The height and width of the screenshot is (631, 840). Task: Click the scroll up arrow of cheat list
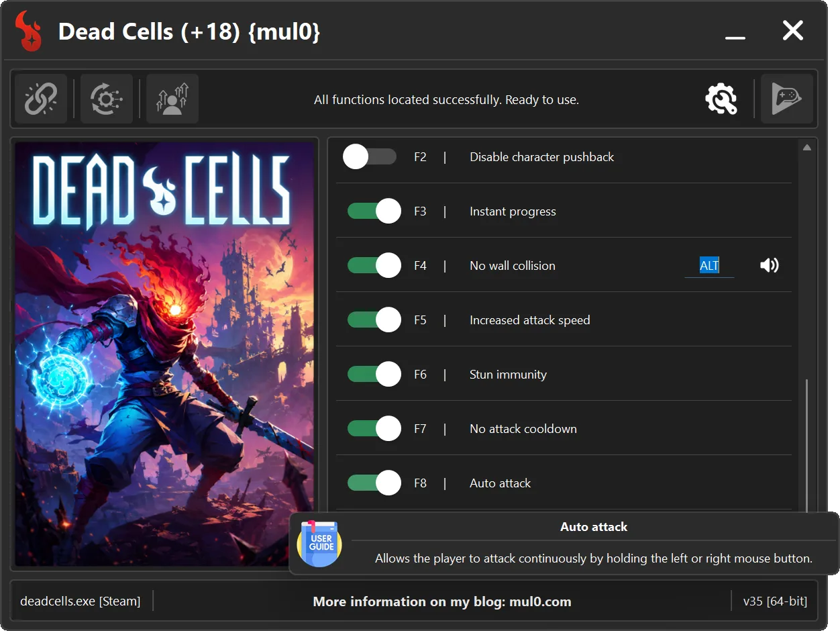[x=807, y=148]
